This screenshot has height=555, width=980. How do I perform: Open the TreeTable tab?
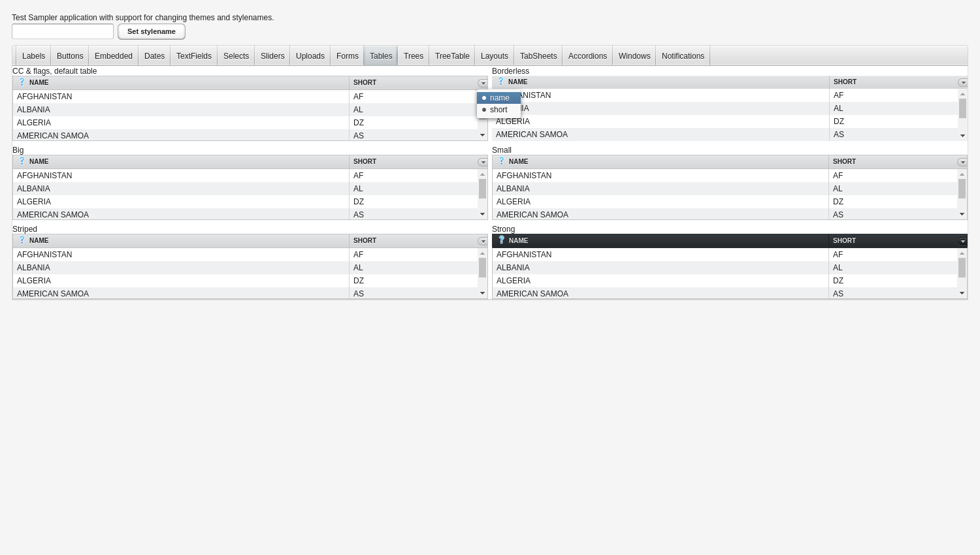(452, 56)
